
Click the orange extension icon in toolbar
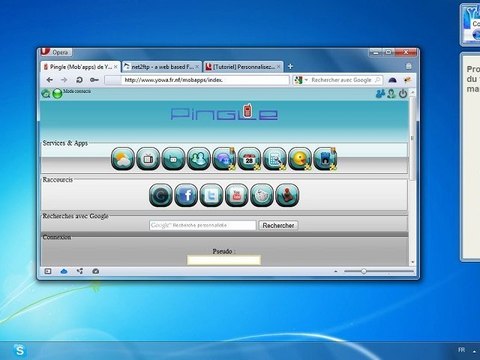(407, 80)
